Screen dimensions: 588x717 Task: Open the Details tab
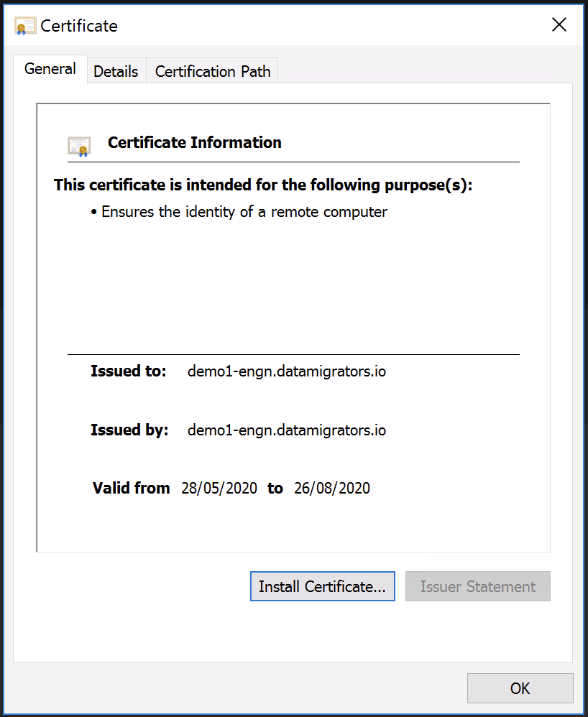[x=116, y=72]
